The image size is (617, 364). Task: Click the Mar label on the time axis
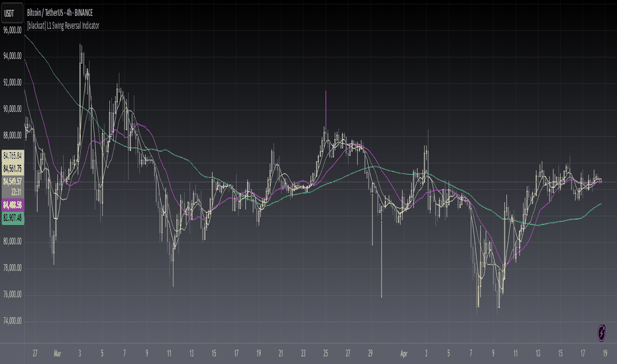click(58, 353)
